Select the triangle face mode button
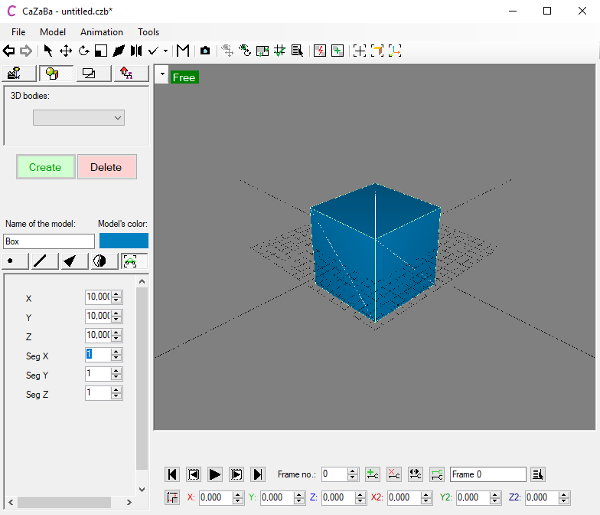The image size is (600, 515). pyautogui.click(x=70, y=261)
